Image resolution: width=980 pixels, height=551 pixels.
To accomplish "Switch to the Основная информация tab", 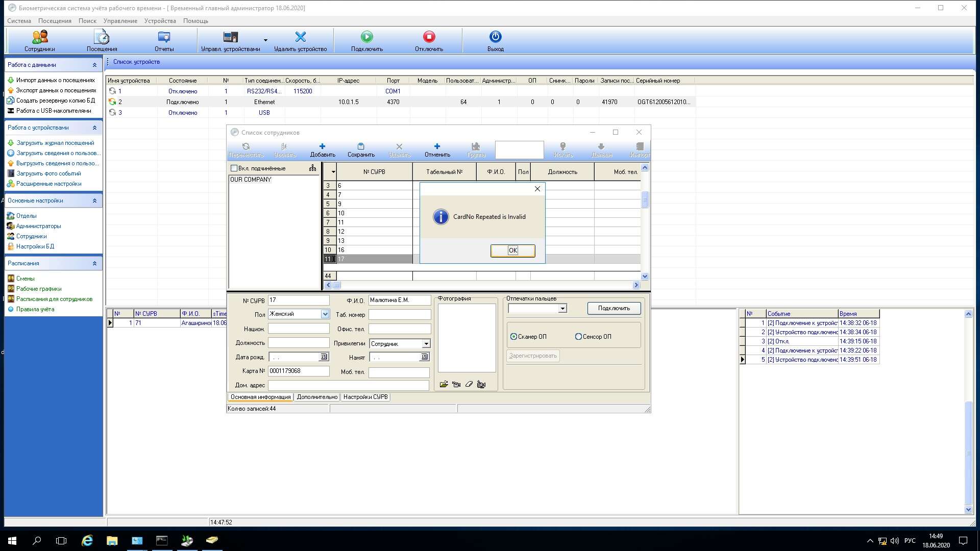I will [260, 397].
